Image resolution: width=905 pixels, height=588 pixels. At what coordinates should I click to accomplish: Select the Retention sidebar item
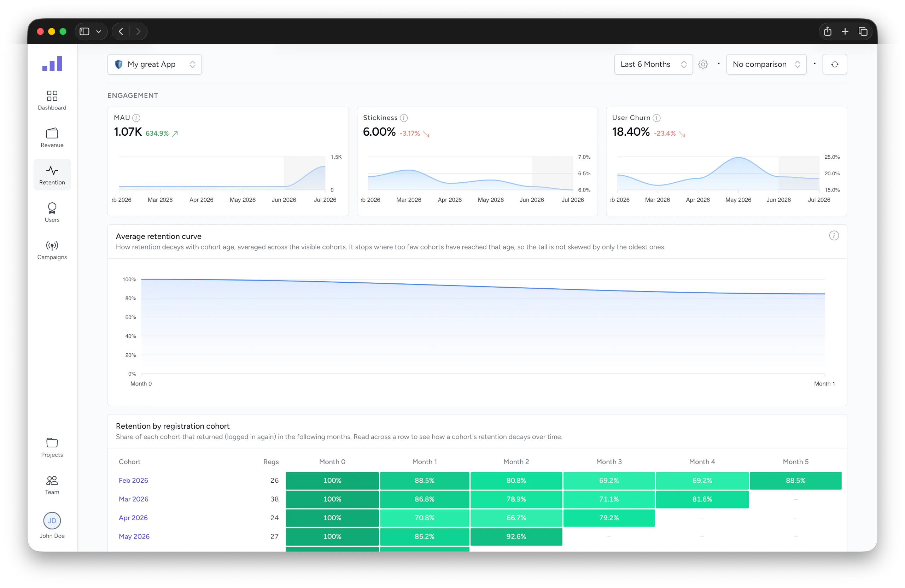(52, 175)
